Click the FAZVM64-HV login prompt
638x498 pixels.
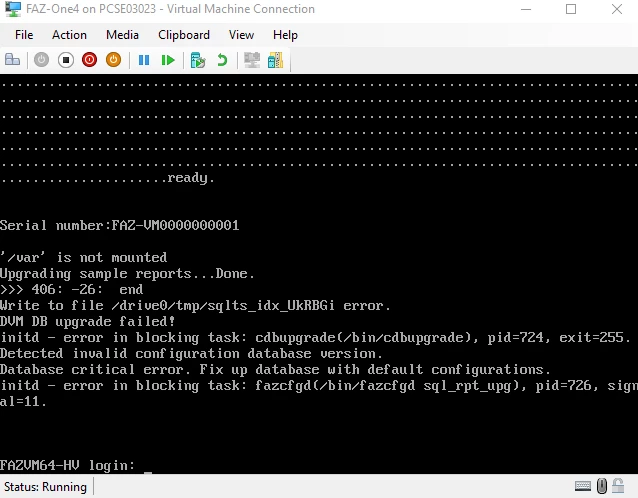pos(68,465)
